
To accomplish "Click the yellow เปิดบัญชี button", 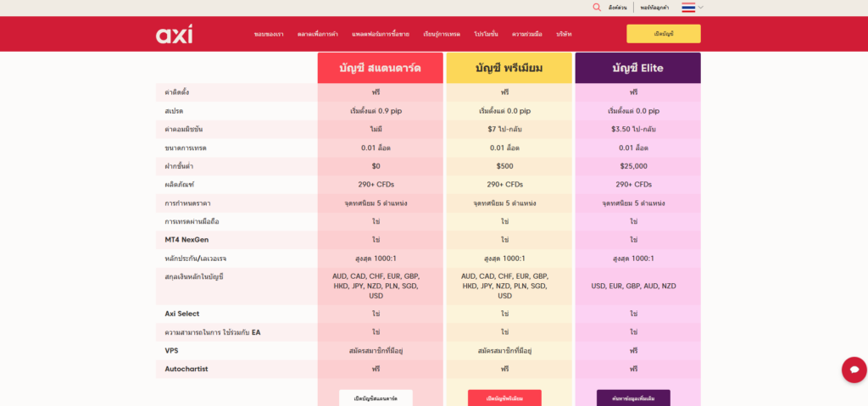I will (663, 34).
